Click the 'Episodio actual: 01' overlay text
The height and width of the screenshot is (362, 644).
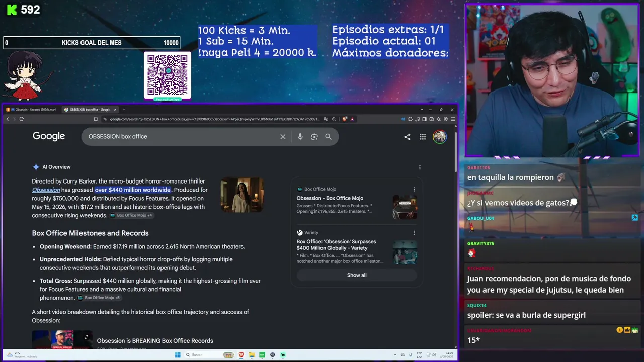(384, 41)
